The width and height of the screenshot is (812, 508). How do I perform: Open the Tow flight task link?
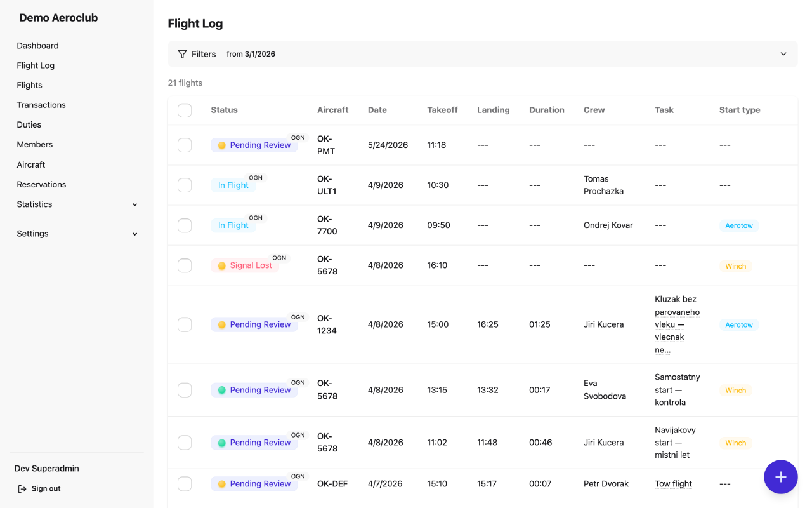(673, 484)
